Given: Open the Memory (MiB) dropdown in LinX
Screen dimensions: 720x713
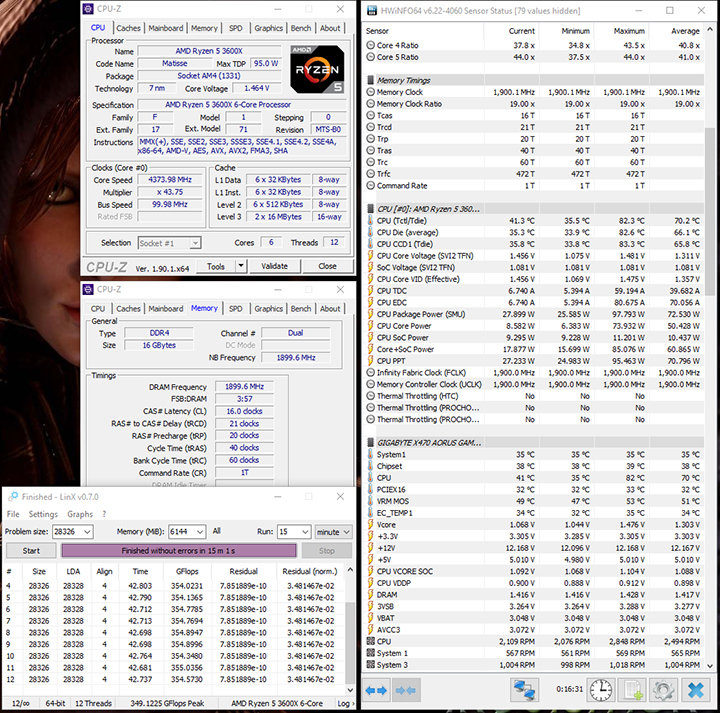Looking at the screenshot, I should (x=202, y=532).
